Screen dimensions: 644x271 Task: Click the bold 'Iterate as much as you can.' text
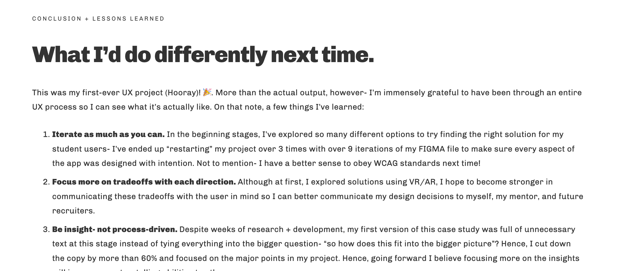(108, 134)
